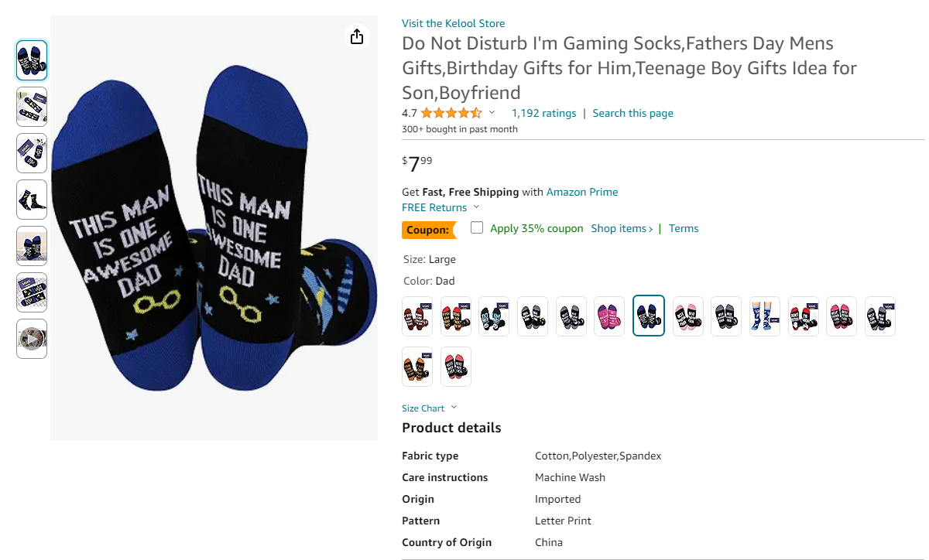Click Shop items coupon link

click(621, 228)
